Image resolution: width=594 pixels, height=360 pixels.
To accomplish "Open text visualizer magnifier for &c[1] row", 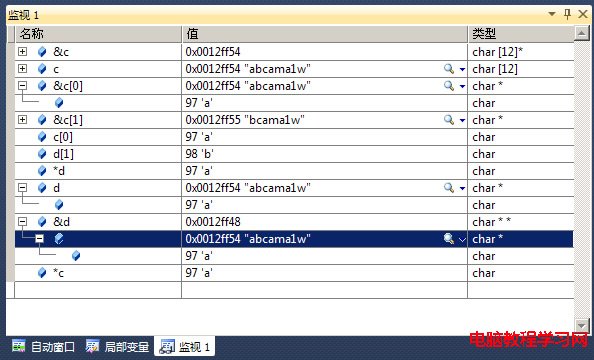I will pyautogui.click(x=449, y=120).
